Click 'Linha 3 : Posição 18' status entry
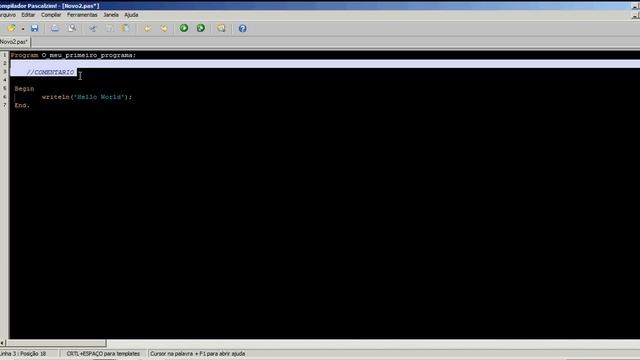The height and width of the screenshot is (360, 640). tap(23, 353)
